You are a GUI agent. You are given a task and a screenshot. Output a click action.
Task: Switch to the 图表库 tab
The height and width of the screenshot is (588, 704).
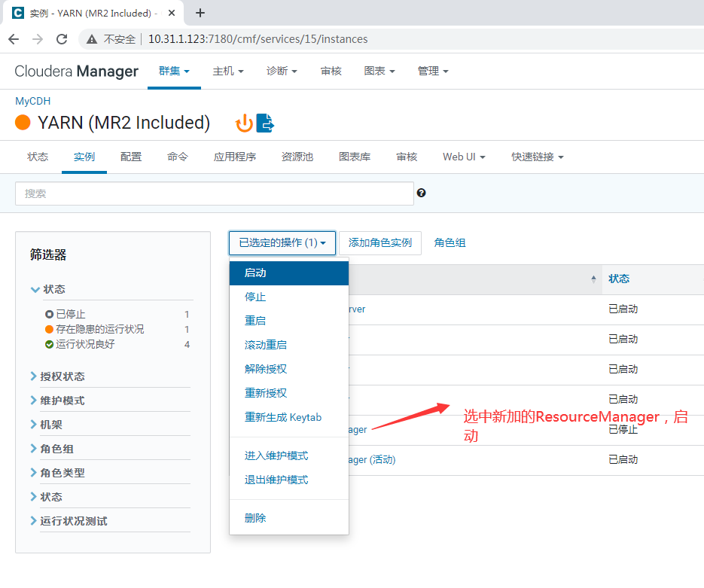(x=355, y=157)
